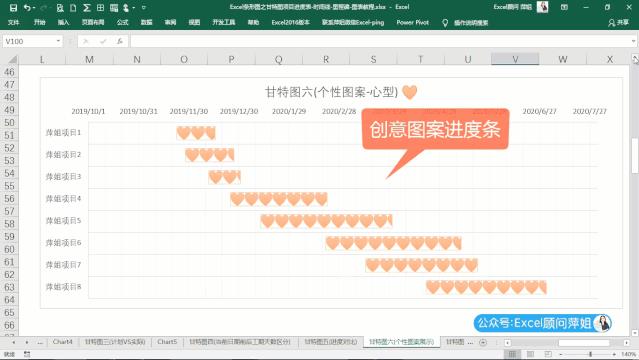Click the lightbulb tell-me search icon
Screen dimensions: 639x360
pyautogui.click(x=445, y=22)
